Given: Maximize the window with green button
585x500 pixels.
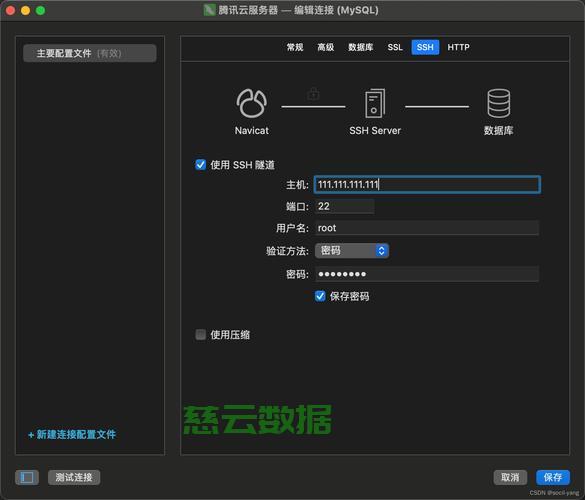Looking at the screenshot, I should coord(40,10).
